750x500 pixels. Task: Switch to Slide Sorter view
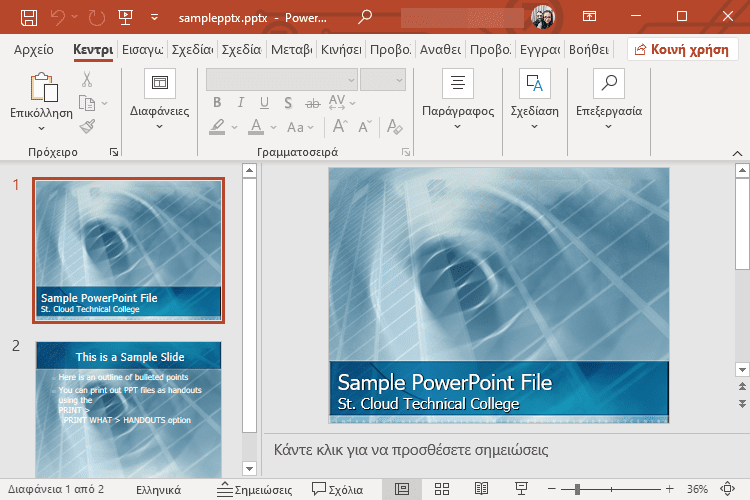click(441, 489)
